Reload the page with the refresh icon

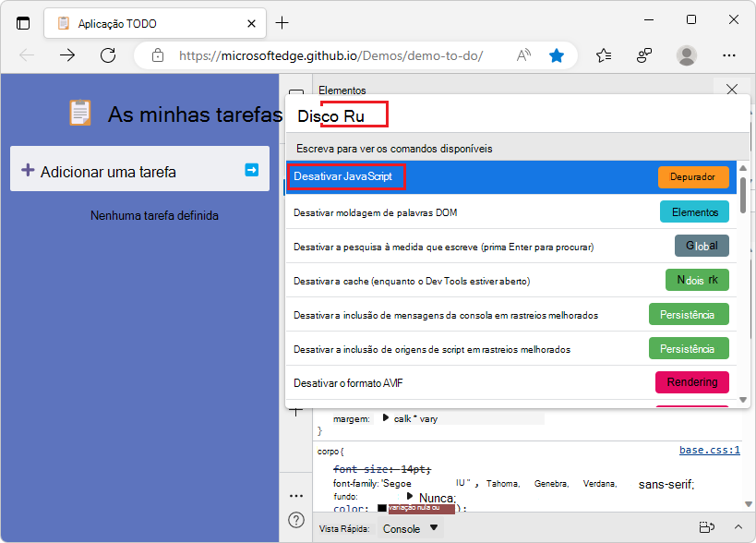pyautogui.click(x=107, y=55)
